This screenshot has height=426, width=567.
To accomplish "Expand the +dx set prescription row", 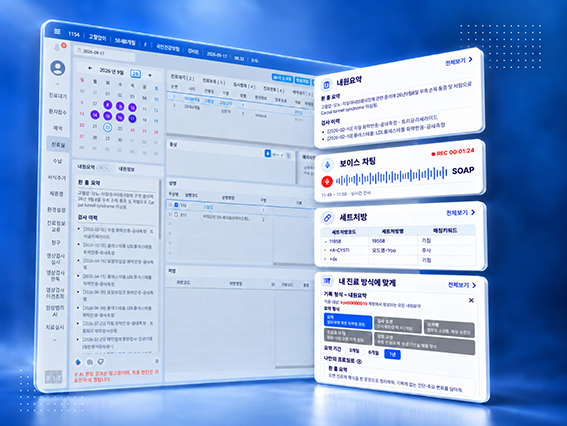I will tap(325, 259).
